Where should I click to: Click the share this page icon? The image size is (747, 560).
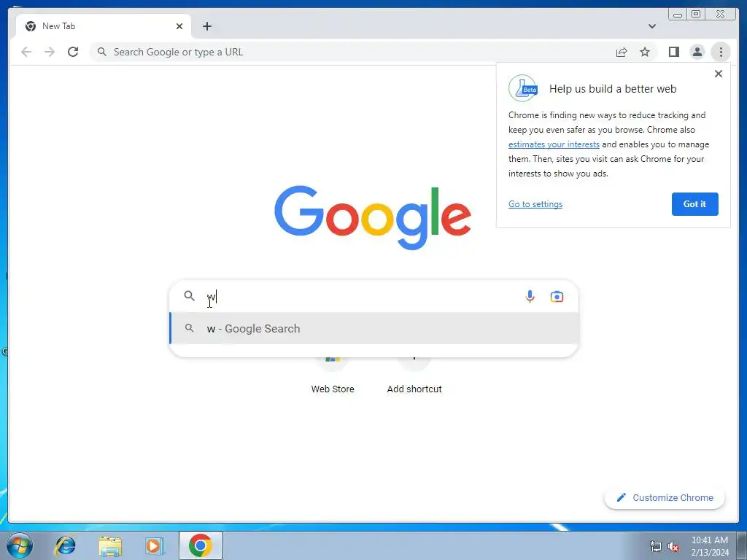pyautogui.click(x=622, y=52)
